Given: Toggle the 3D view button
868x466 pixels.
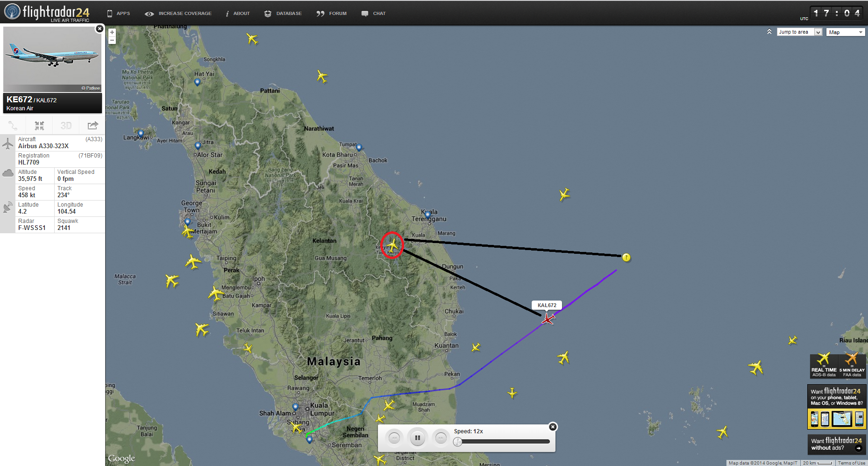Looking at the screenshot, I should [66, 126].
